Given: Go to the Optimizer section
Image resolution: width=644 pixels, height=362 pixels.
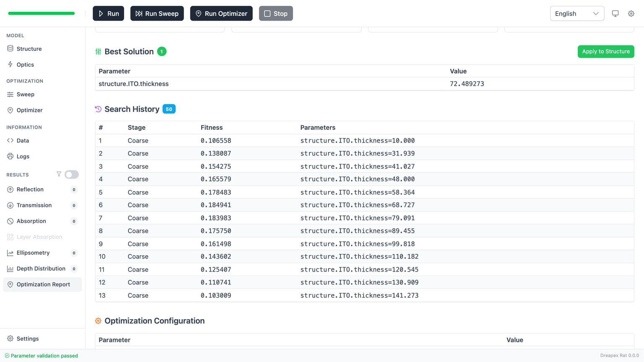Looking at the screenshot, I should [x=29, y=110].
